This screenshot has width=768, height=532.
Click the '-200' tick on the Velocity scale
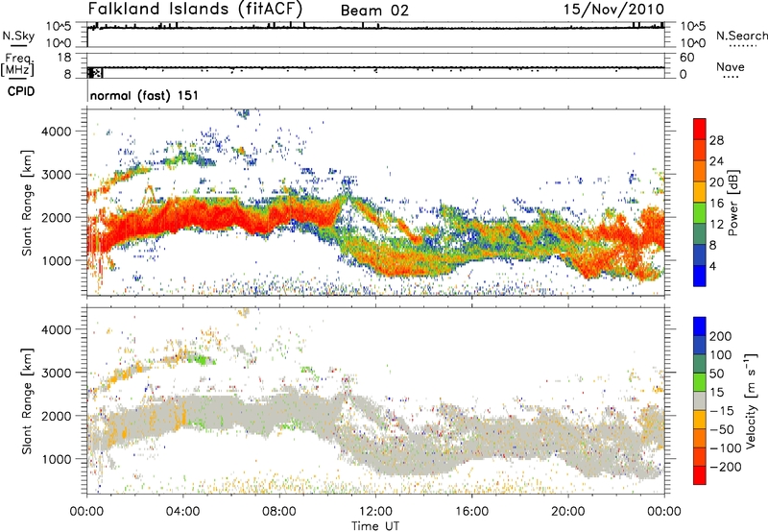(x=726, y=467)
